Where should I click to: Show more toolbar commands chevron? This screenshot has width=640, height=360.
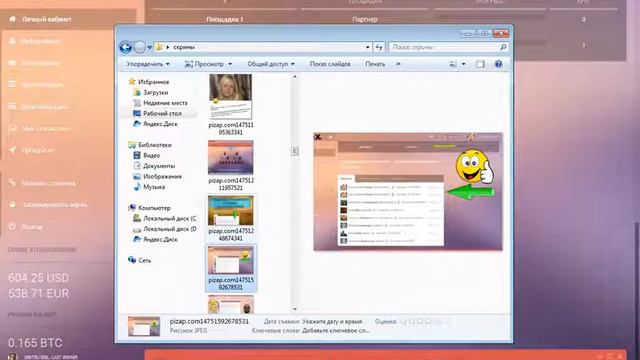(398, 64)
